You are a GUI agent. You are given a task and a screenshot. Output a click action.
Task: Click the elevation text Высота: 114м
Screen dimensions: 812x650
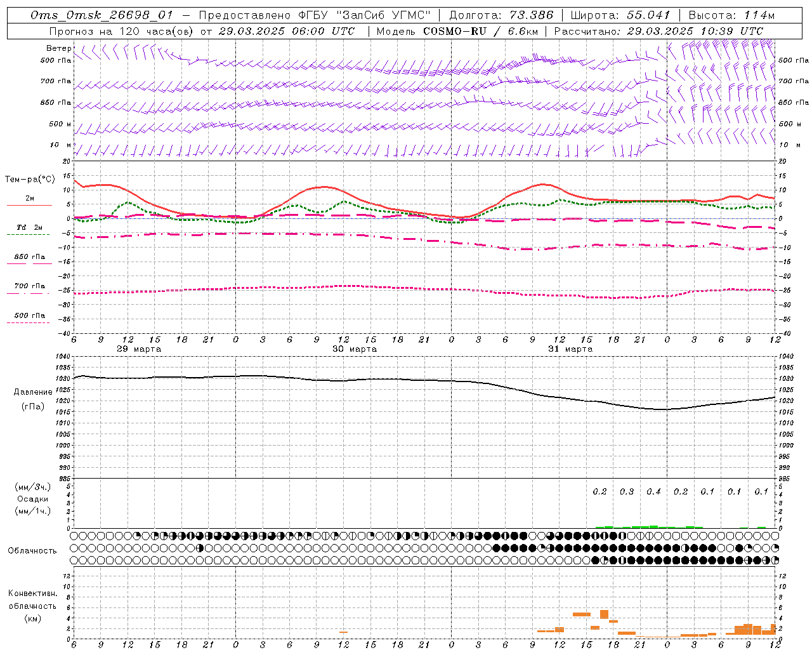click(x=731, y=15)
